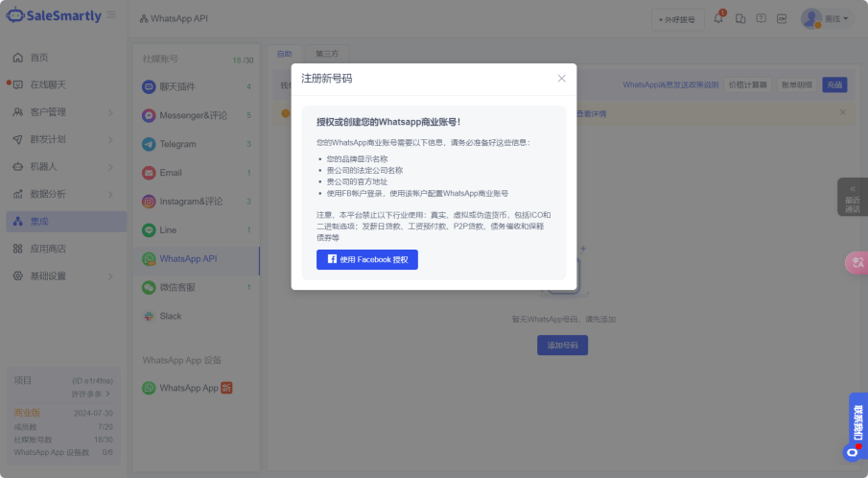Click the 商业版 plan label
Viewport: 868px width, 478px height.
[27, 413]
